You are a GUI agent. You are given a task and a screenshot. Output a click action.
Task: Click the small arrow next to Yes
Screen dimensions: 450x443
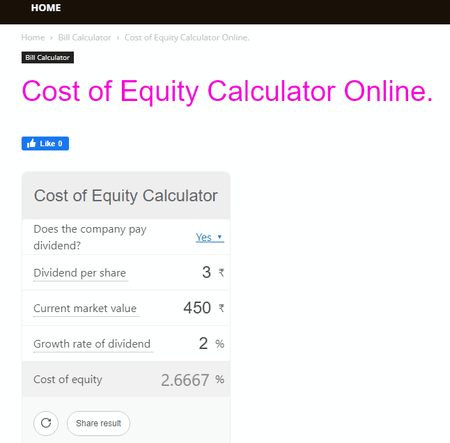[x=219, y=237]
